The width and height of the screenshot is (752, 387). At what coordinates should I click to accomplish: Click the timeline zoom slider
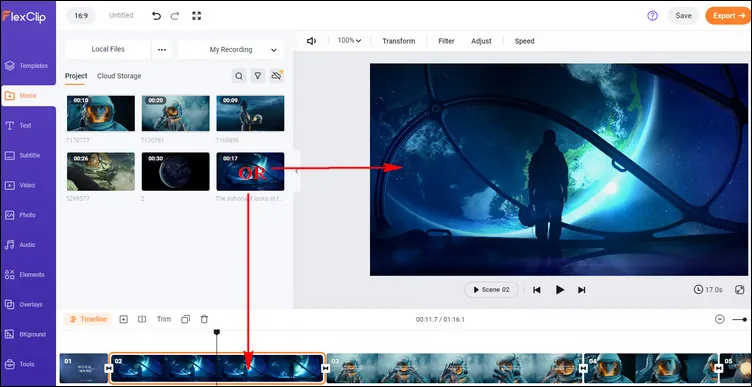point(740,319)
